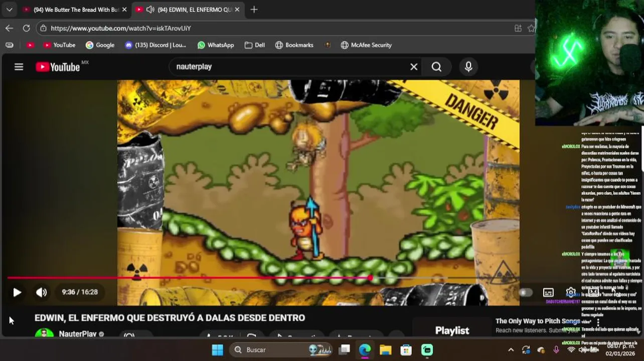This screenshot has width=644, height=361.
Task: Open the Windows Start menu
Action: click(x=217, y=349)
